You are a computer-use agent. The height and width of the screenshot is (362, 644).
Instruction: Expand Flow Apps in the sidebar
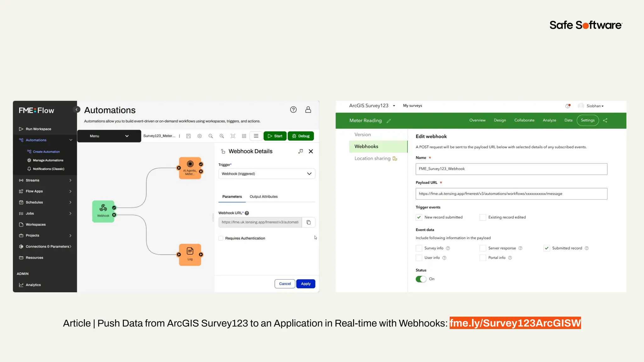[70, 191]
